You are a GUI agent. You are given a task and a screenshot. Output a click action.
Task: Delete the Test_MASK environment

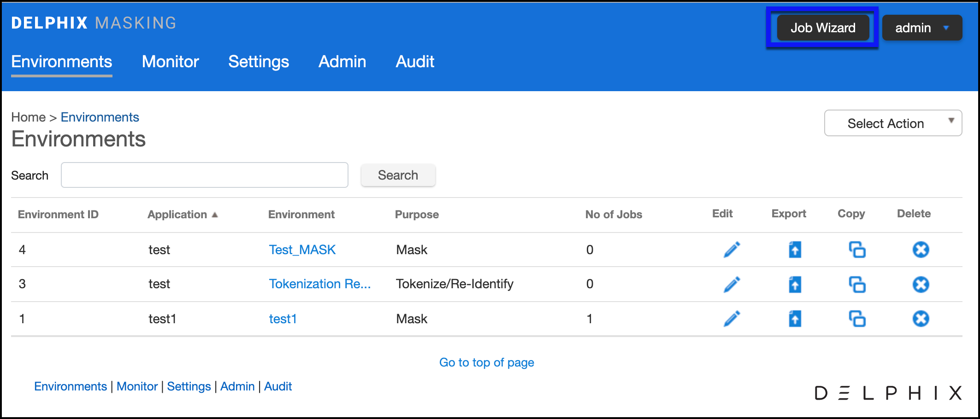pos(921,250)
